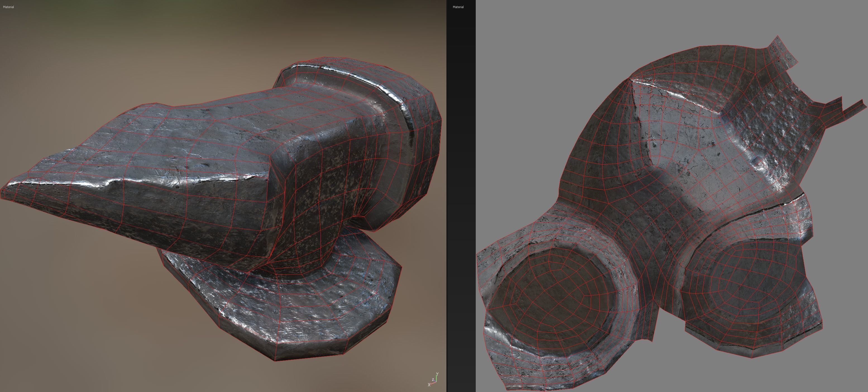868x392 pixels.
Task: Open the Material label in the 3D viewport
Action: point(8,7)
